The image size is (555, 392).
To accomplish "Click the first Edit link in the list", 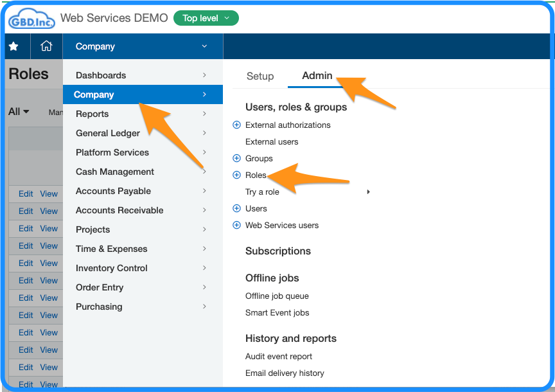I will coord(26,193).
